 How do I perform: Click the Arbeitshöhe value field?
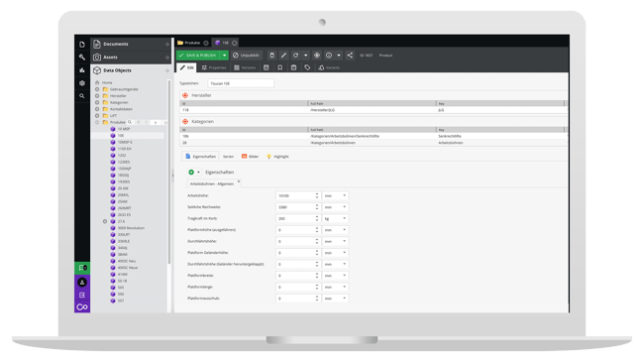click(295, 195)
